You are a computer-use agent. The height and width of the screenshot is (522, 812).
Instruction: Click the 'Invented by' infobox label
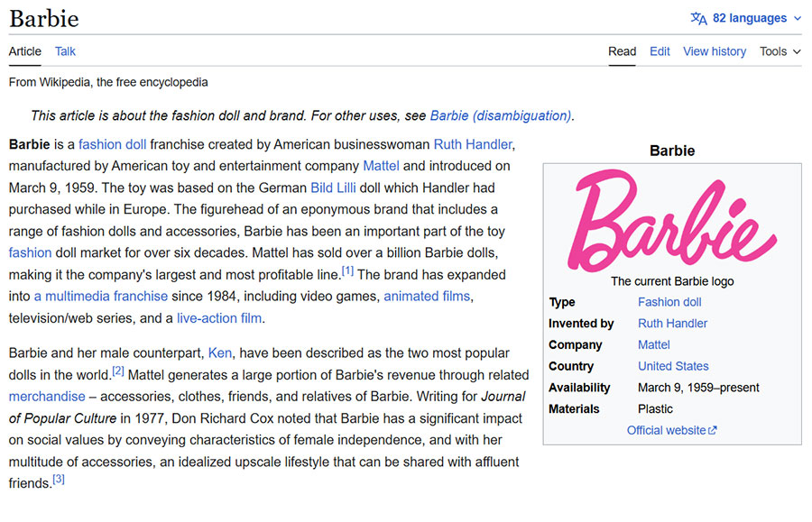(x=581, y=324)
